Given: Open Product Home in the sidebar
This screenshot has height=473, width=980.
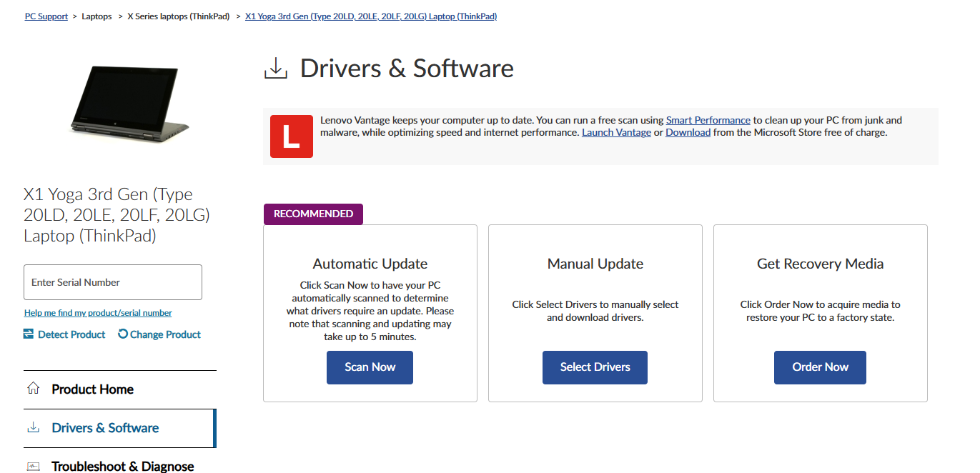Looking at the screenshot, I should tap(120, 389).
